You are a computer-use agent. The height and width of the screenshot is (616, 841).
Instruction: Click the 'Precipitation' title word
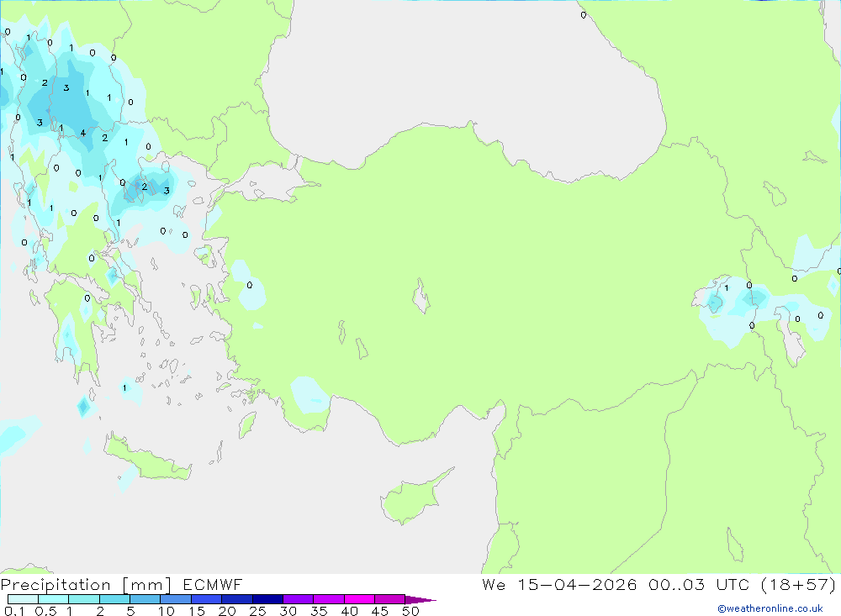[x=56, y=585]
